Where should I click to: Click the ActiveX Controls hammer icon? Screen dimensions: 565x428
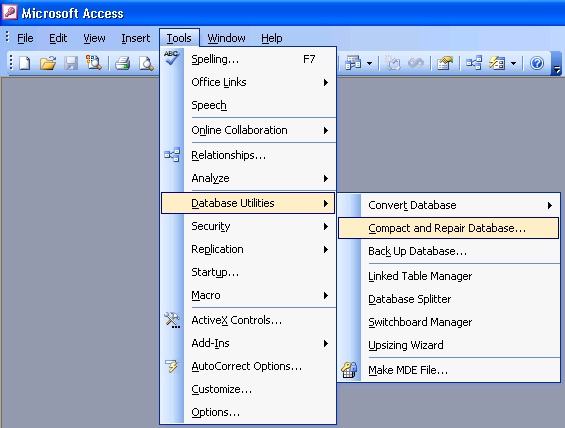click(x=172, y=320)
